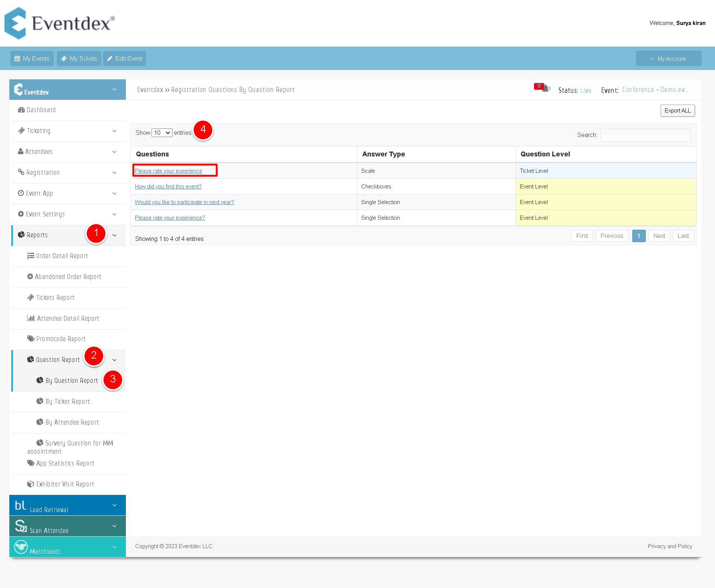
Task: Click the Search input field
Action: point(645,135)
